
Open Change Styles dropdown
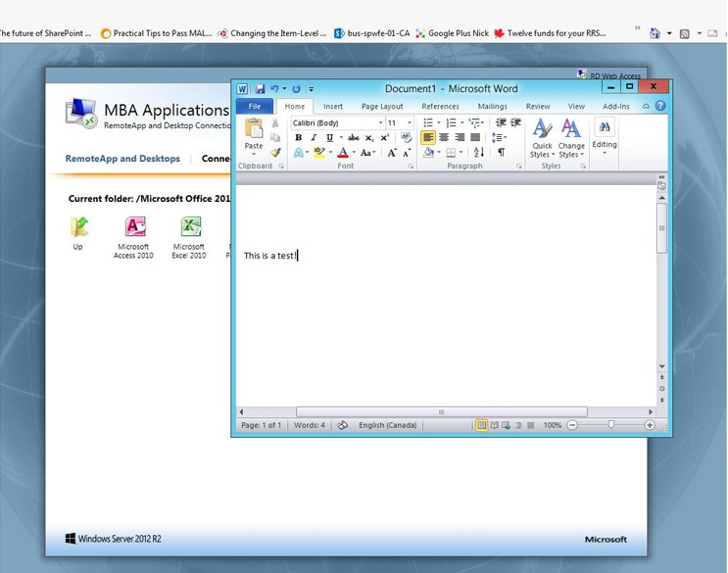tap(571, 138)
